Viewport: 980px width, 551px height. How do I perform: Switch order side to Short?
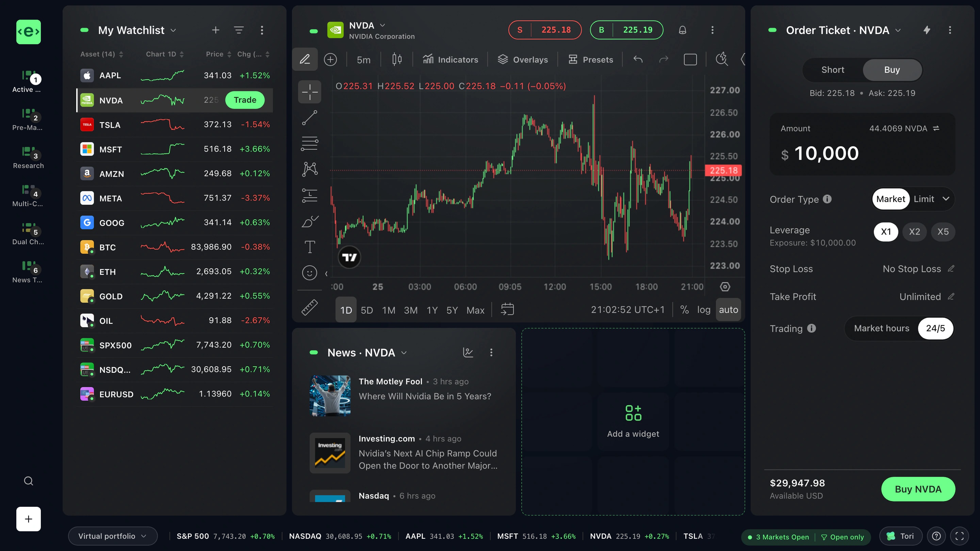point(832,70)
